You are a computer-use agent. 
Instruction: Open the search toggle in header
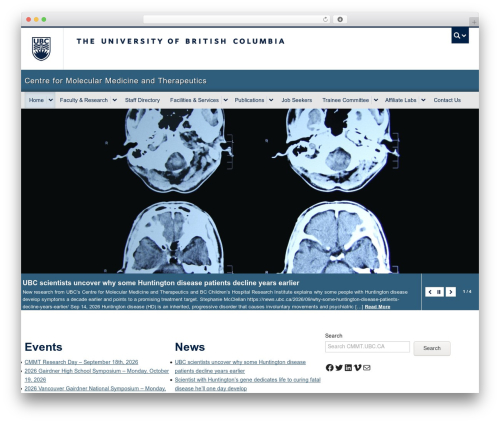(460, 35)
